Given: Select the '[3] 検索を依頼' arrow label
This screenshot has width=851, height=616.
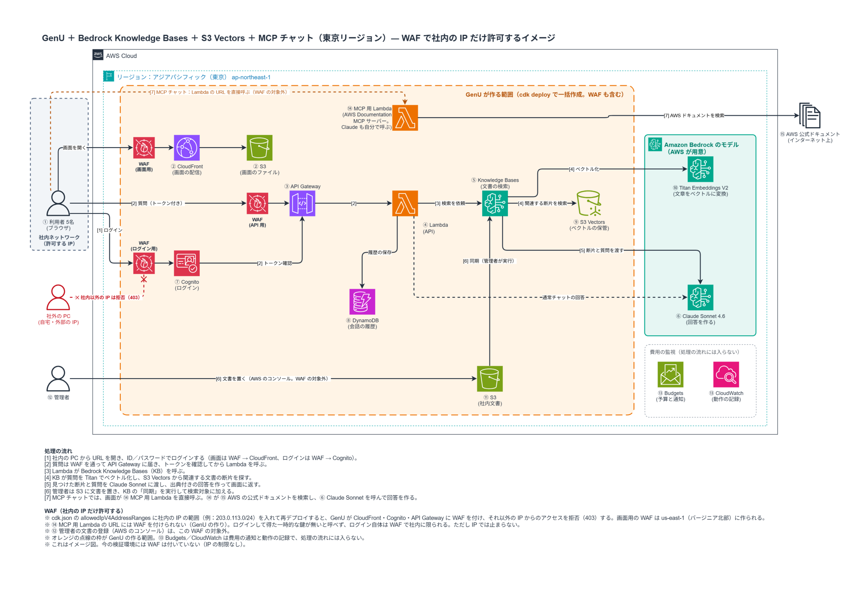Looking at the screenshot, I should coord(450,203).
